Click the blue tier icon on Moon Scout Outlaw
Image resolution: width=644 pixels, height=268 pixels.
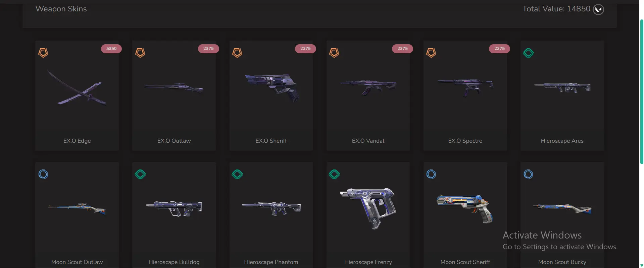(x=43, y=174)
